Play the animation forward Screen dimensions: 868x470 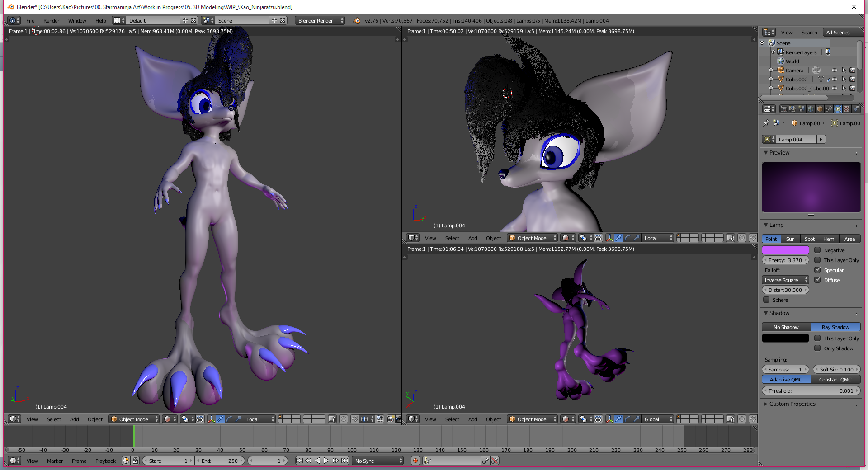click(x=326, y=461)
